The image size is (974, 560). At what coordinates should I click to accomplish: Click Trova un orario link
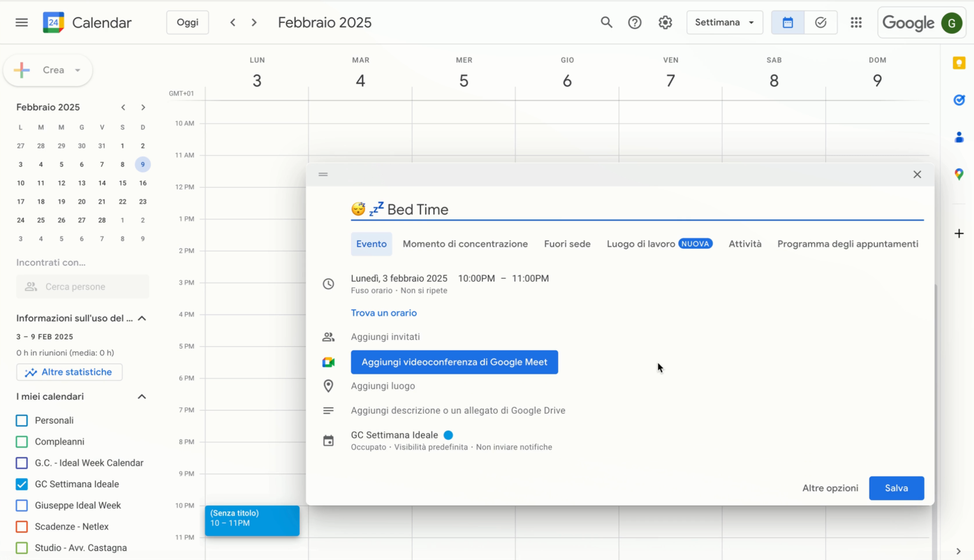[x=384, y=313]
